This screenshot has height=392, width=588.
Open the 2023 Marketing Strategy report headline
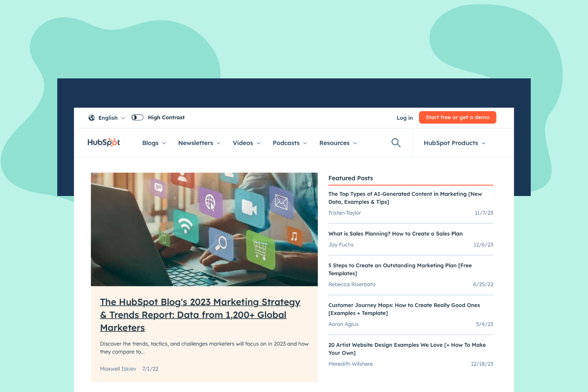[200, 315]
